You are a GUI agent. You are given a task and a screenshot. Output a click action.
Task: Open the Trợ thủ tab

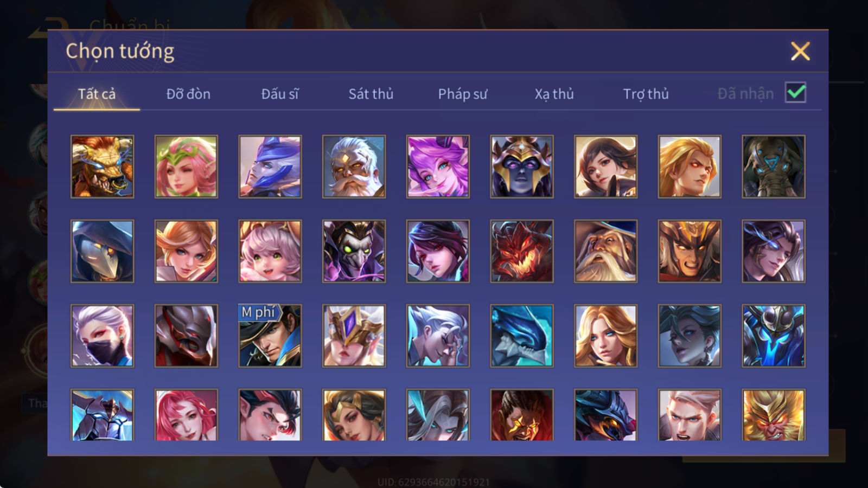click(x=646, y=94)
